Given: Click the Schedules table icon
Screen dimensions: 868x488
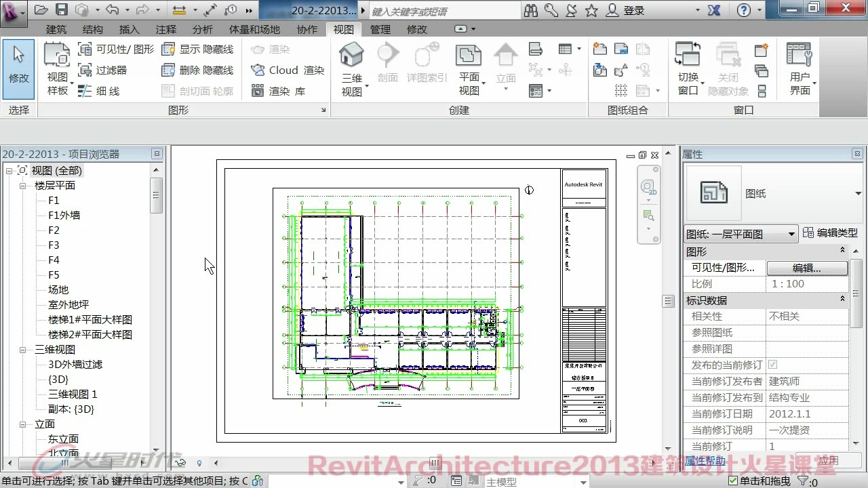Looking at the screenshot, I should [x=566, y=49].
